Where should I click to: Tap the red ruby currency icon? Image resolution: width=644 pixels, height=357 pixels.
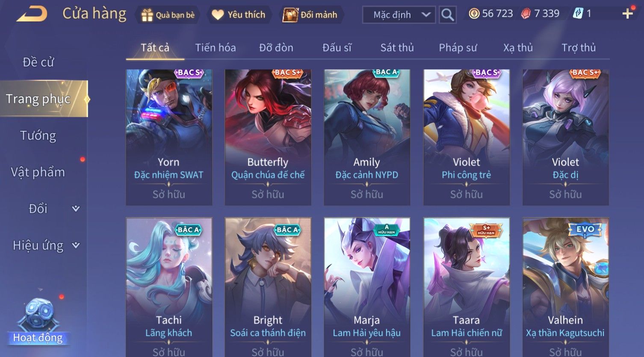click(526, 14)
